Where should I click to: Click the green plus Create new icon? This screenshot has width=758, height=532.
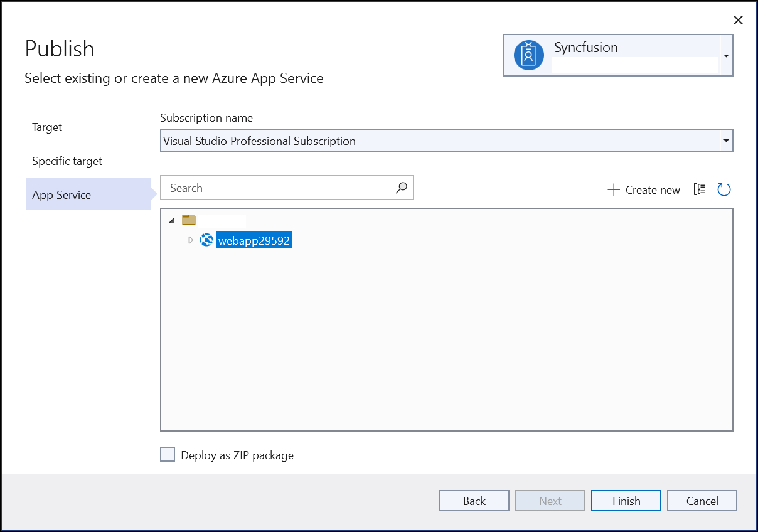coord(613,189)
